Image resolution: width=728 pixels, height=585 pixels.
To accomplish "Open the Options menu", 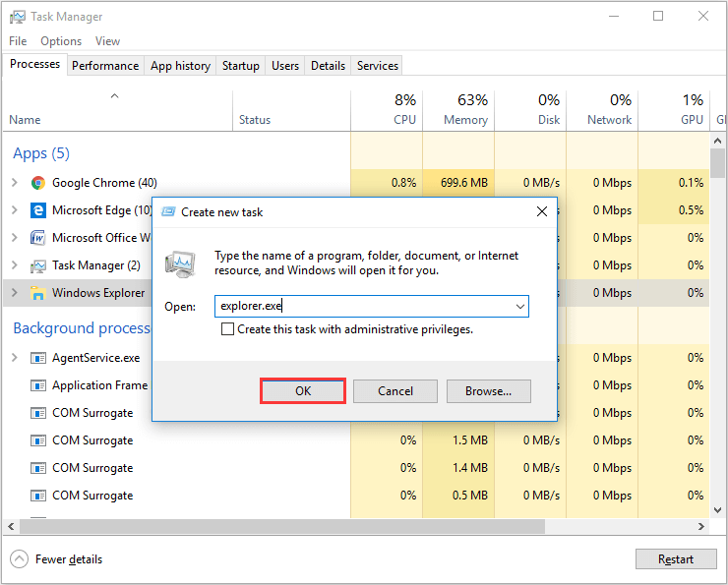I will (x=61, y=41).
